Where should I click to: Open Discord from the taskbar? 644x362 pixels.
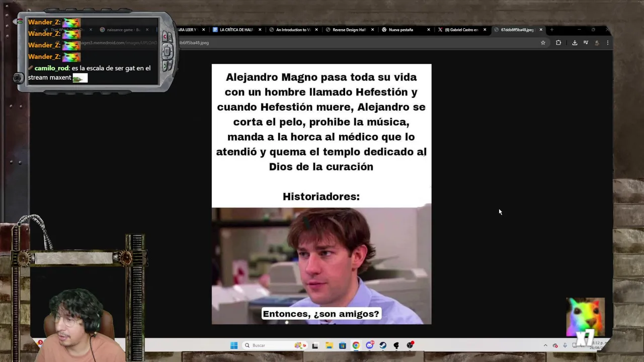tap(370, 345)
